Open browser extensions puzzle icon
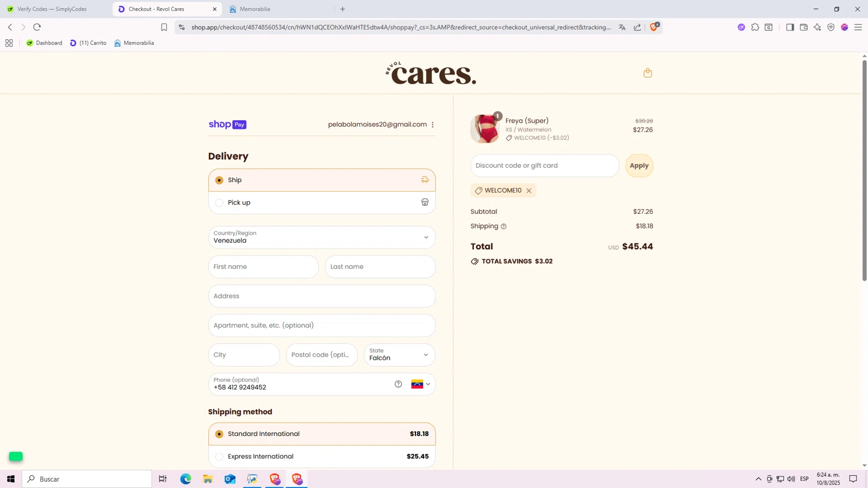 pos(755,27)
